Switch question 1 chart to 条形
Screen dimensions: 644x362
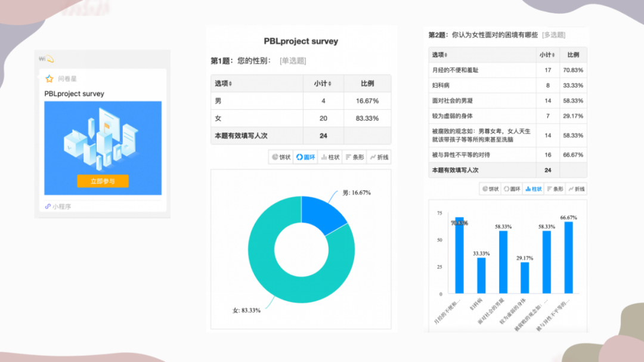coord(355,157)
